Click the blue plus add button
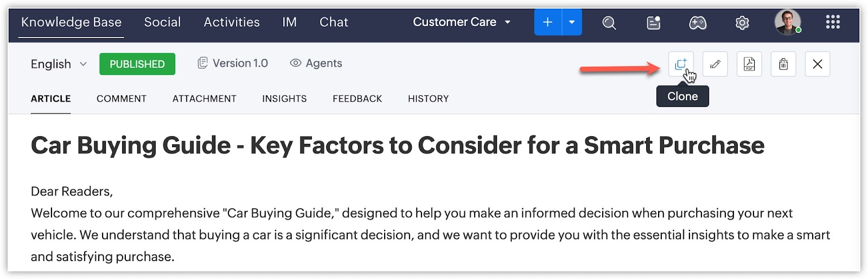The width and height of the screenshot is (868, 279). click(x=548, y=22)
